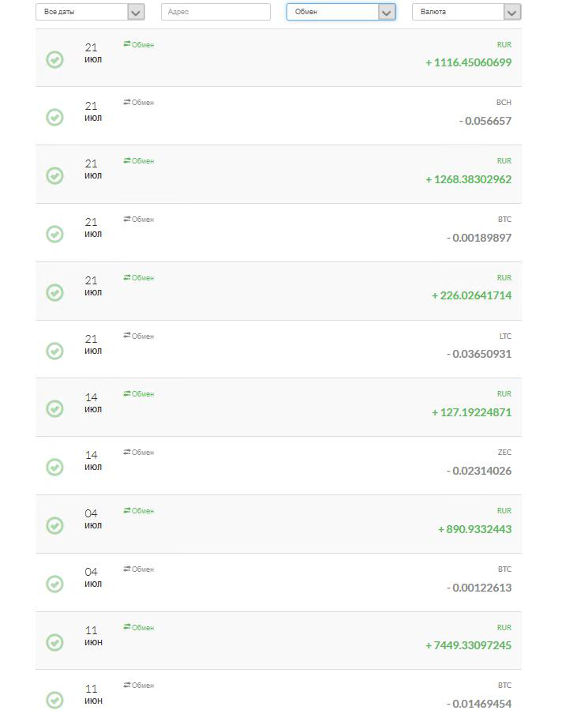
Task: Click the checkmark status icon on the BTC -0.00189897 row
Action: [x=54, y=234]
